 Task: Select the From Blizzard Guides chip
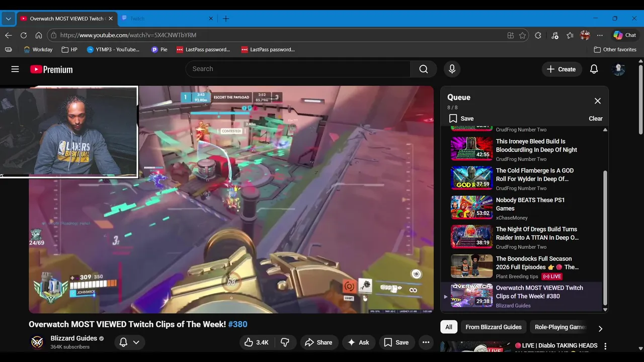point(494,327)
